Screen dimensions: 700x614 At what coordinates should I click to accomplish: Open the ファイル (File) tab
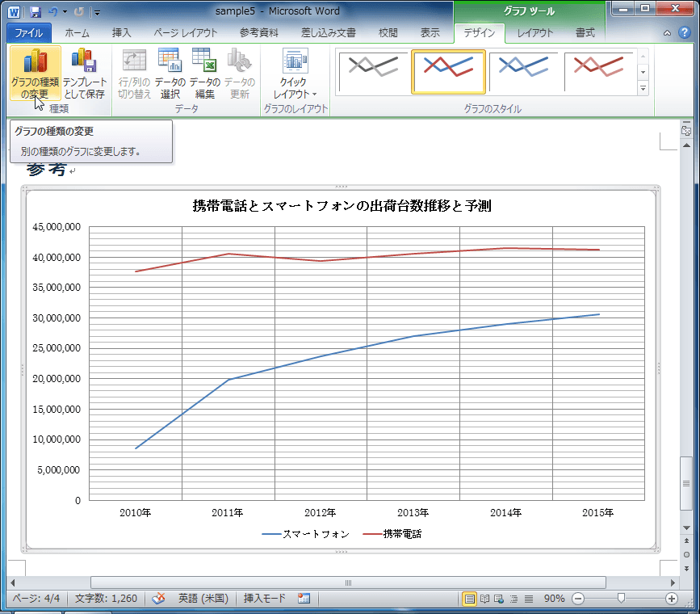click(29, 33)
